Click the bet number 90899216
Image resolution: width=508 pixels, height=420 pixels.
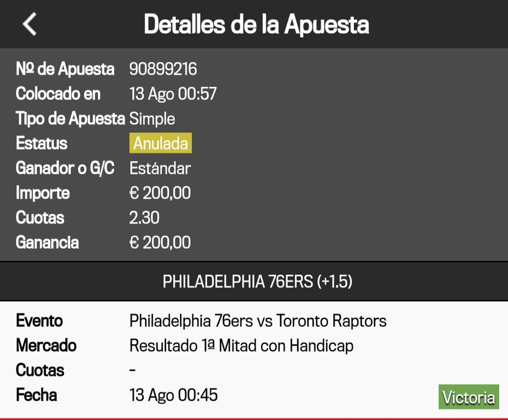click(163, 69)
